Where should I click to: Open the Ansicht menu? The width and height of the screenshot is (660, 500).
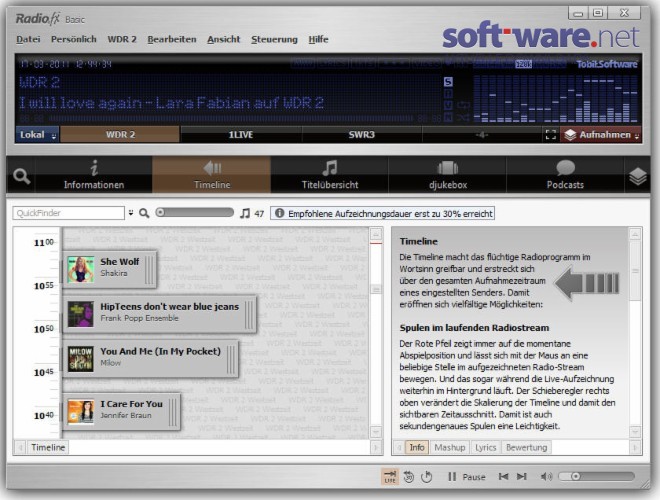coord(224,39)
